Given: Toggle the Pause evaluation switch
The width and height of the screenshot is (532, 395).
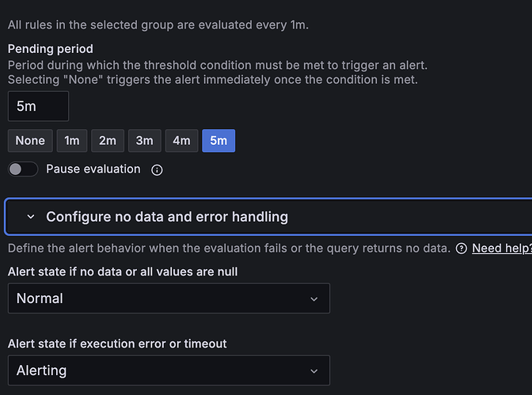Looking at the screenshot, I should pos(23,169).
